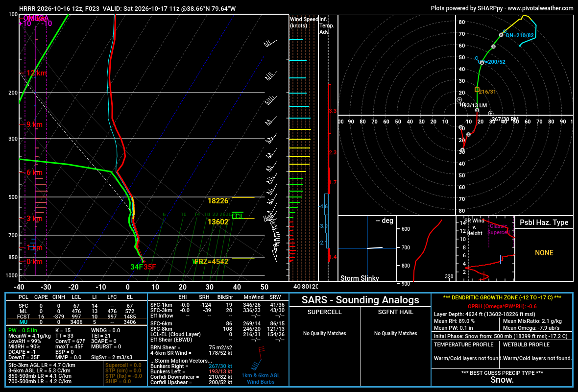Click the 'Wind Speed (knots)' panel header
The image size is (578, 392).
pos(303,22)
